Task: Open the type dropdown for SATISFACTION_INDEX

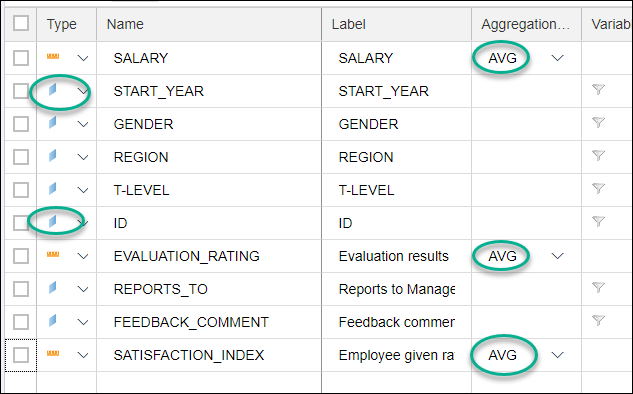Action: 83,356
